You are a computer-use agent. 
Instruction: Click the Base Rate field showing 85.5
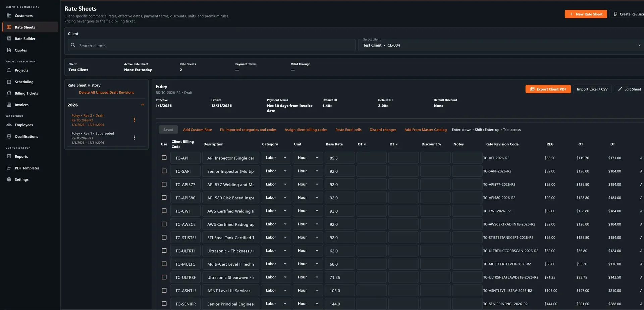coord(339,158)
